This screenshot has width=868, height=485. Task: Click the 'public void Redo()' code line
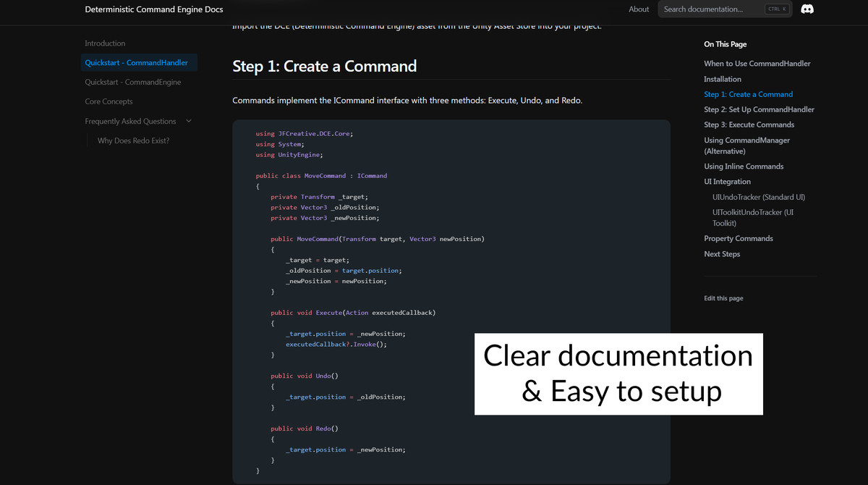[x=305, y=429]
